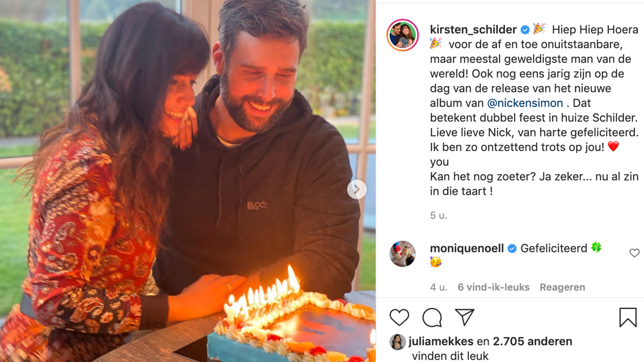
Task: Save the post with the bookmark icon
Action: [628, 317]
